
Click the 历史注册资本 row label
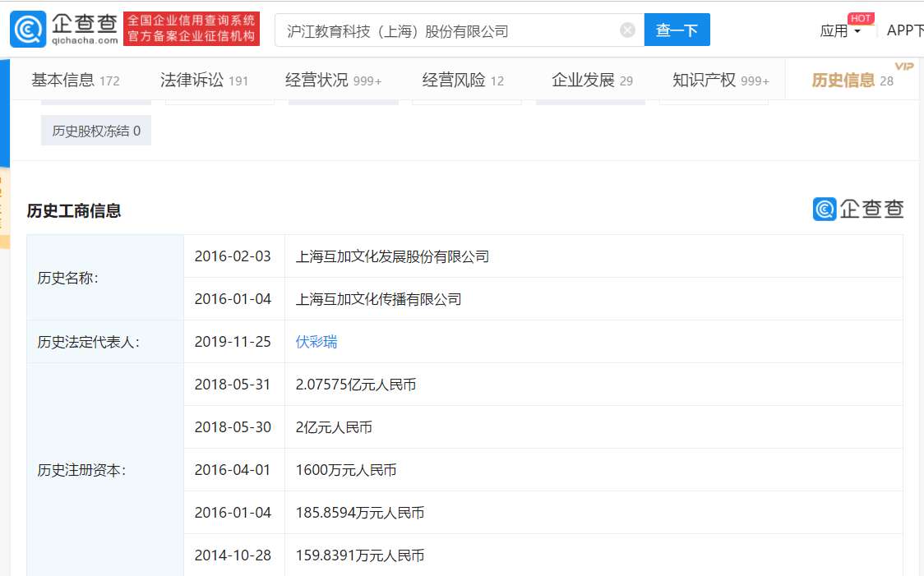(x=81, y=470)
